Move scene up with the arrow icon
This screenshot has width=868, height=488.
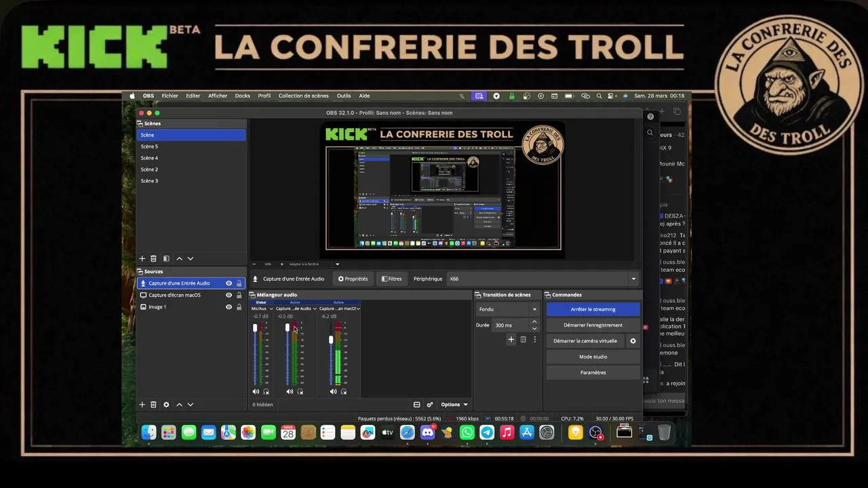(179, 258)
